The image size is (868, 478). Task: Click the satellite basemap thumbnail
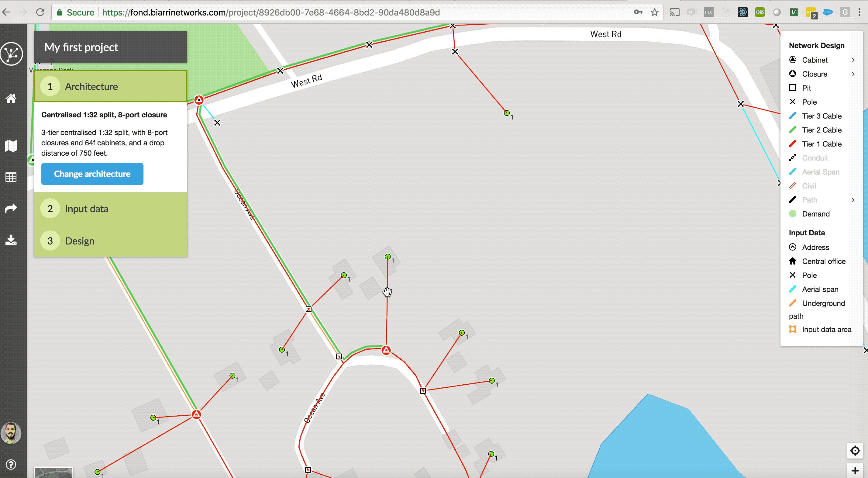coord(53,472)
